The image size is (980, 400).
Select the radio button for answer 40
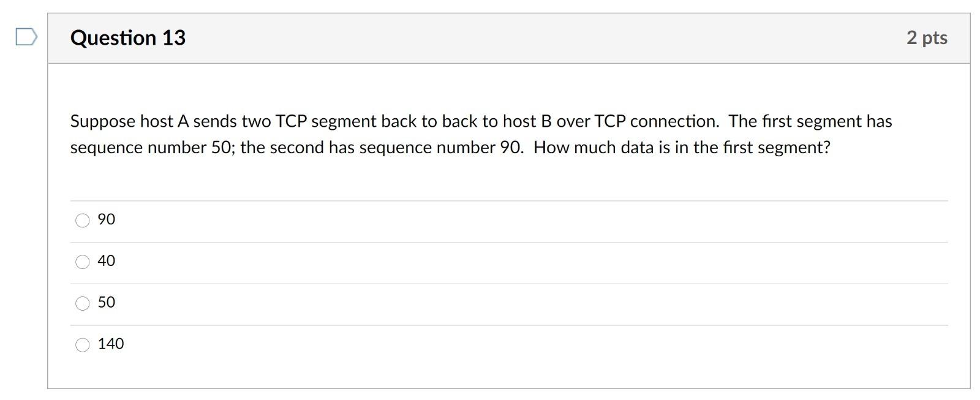click(82, 261)
